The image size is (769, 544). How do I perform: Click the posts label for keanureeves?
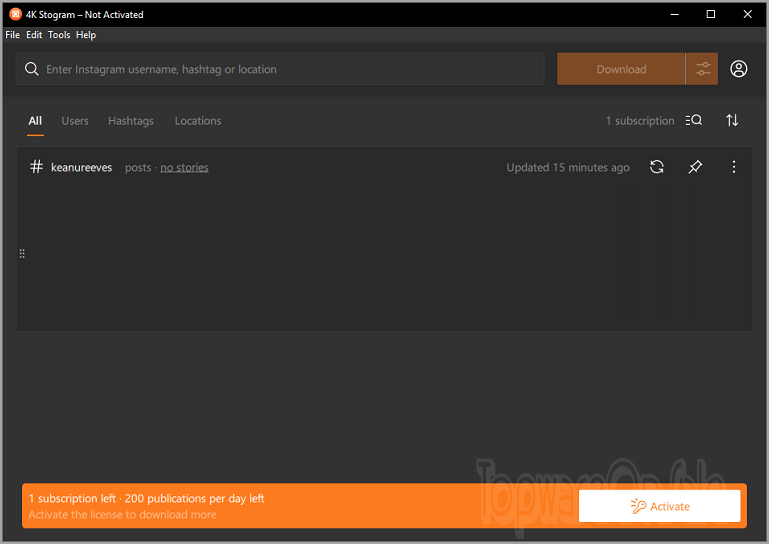tap(138, 167)
